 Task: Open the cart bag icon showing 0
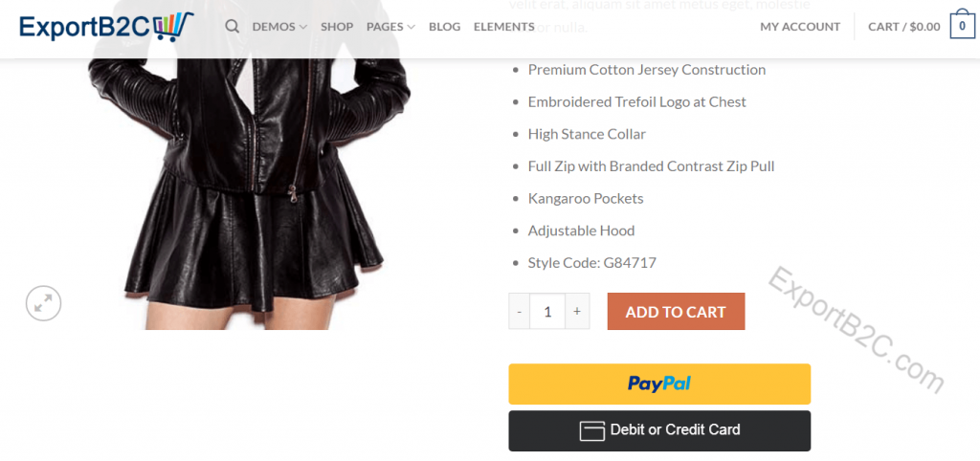(963, 26)
